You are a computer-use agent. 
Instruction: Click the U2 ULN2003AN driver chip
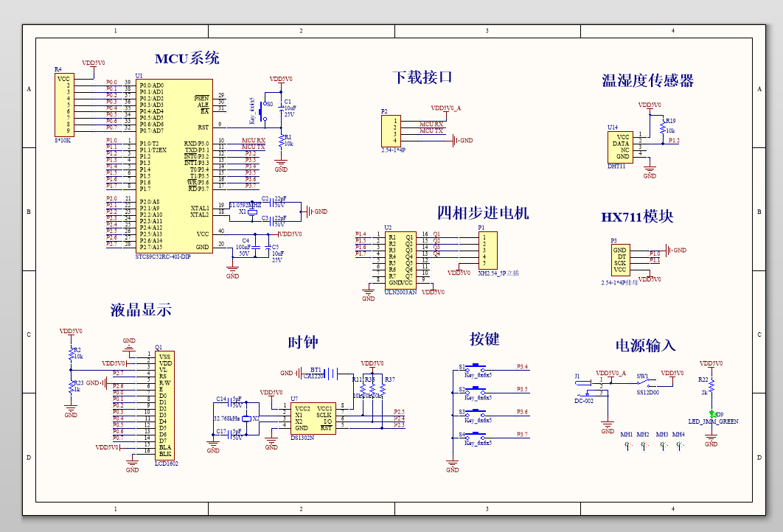pos(400,259)
